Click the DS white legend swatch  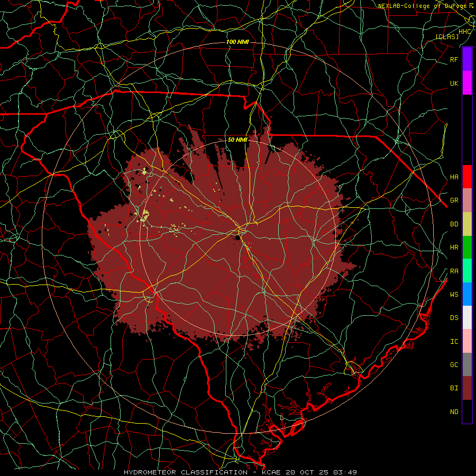pos(467,317)
